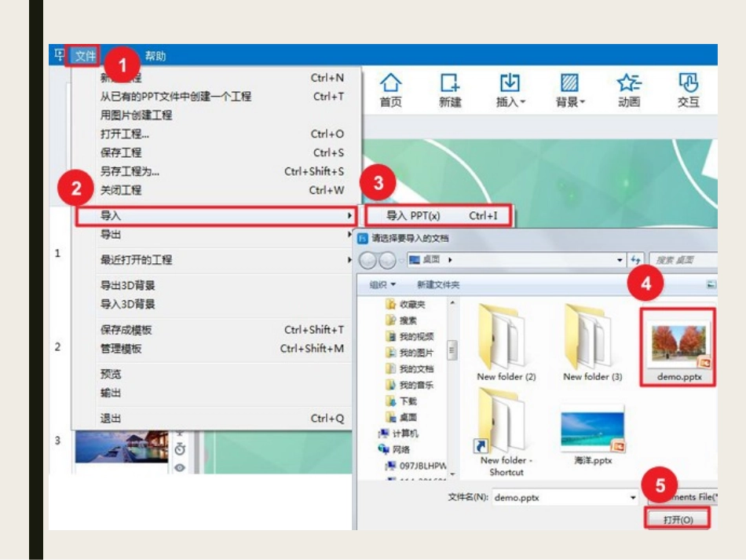This screenshot has width=746, height=560.
Task: Click the view options icon in dialog toolbar
Action: [x=711, y=284]
